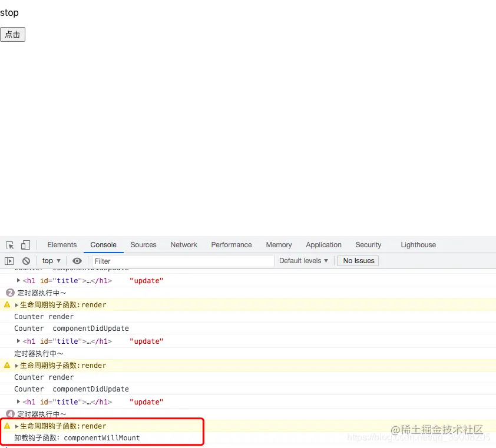Viewport: 496px width, 448px height.
Task: Activate the inspect element picker icon
Action: tap(9, 245)
